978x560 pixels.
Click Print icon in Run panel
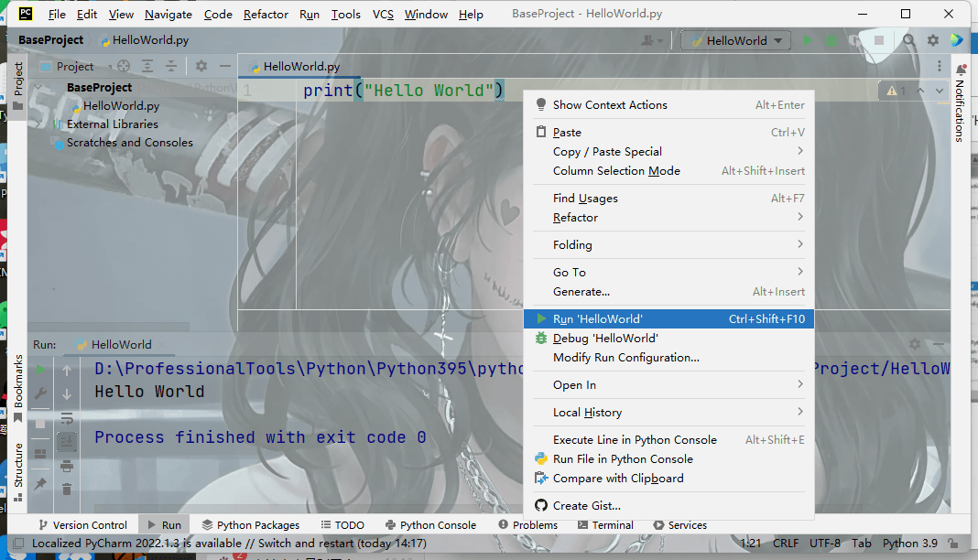coord(67,466)
